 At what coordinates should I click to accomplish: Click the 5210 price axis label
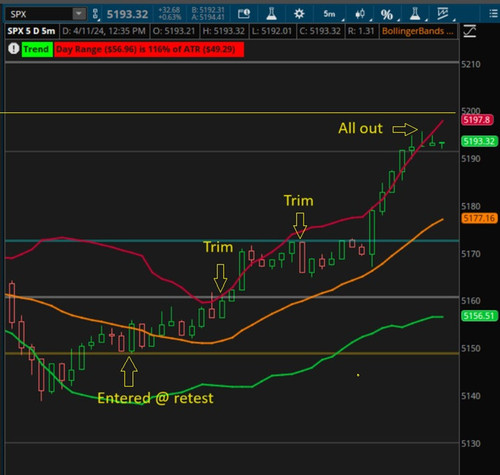(x=471, y=64)
